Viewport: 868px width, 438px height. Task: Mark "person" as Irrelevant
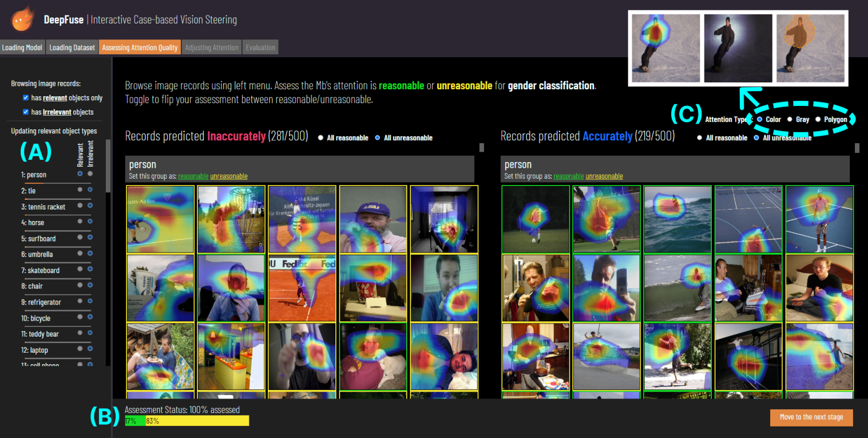coord(90,173)
